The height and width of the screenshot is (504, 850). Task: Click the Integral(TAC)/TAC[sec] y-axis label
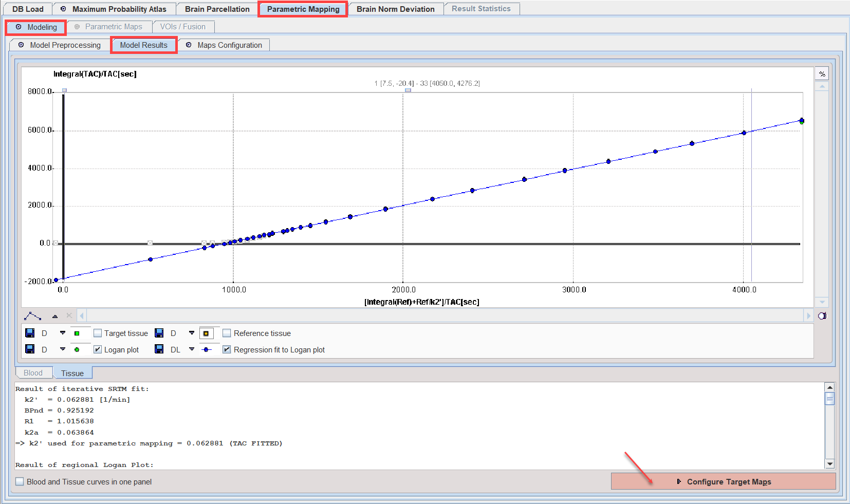(x=95, y=74)
